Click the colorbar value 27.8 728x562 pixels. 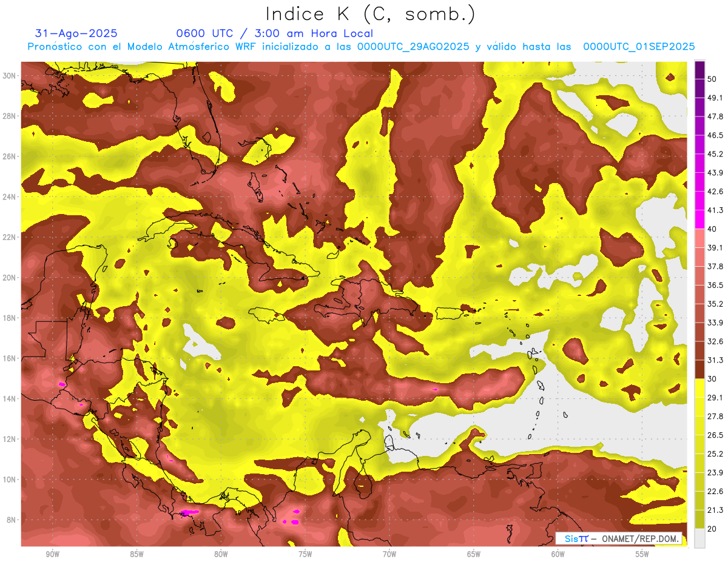(x=715, y=416)
